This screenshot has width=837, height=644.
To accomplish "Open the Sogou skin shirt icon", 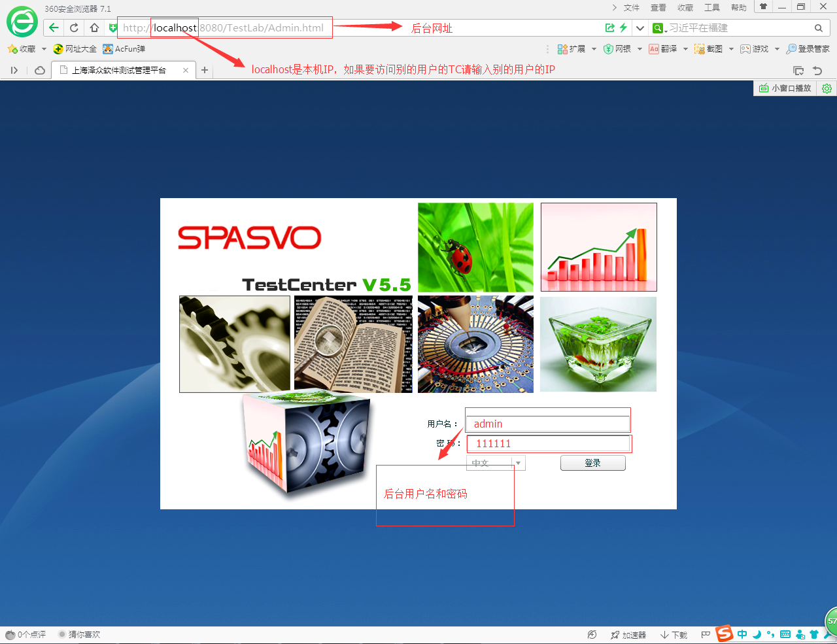I will (814, 634).
